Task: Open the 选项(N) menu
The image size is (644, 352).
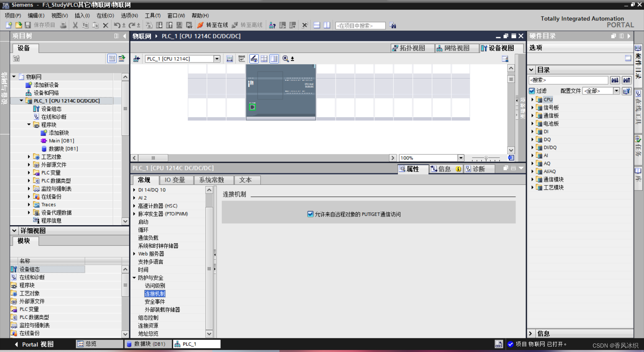Action: 129,15
